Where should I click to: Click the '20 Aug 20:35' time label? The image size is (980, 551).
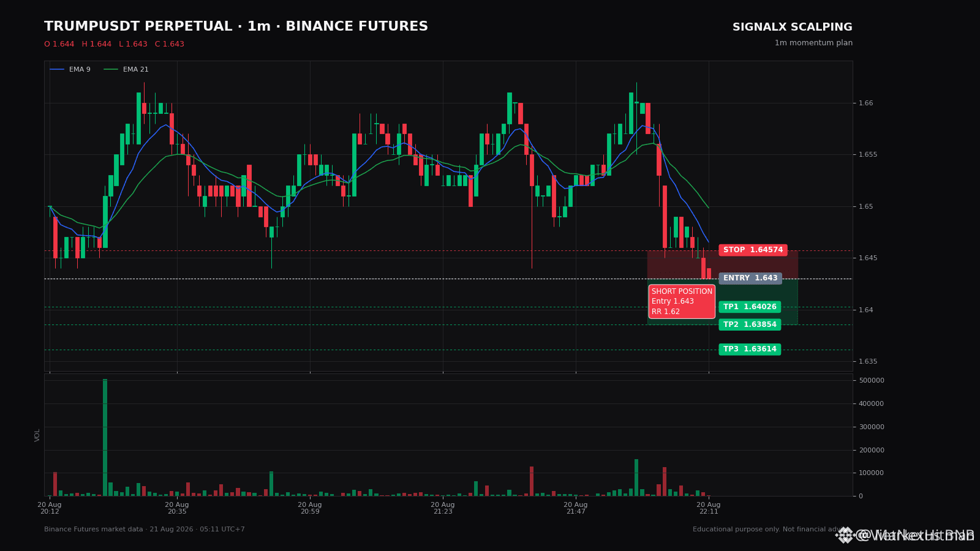[x=177, y=508]
